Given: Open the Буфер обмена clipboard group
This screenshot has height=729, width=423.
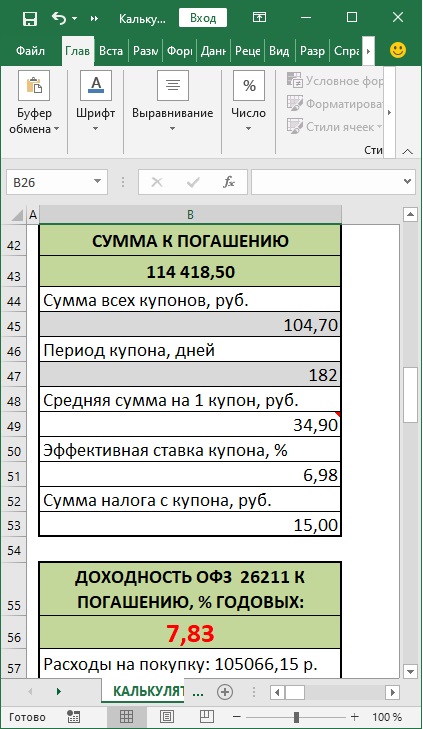Looking at the screenshot, I should (x=34, y=103).
